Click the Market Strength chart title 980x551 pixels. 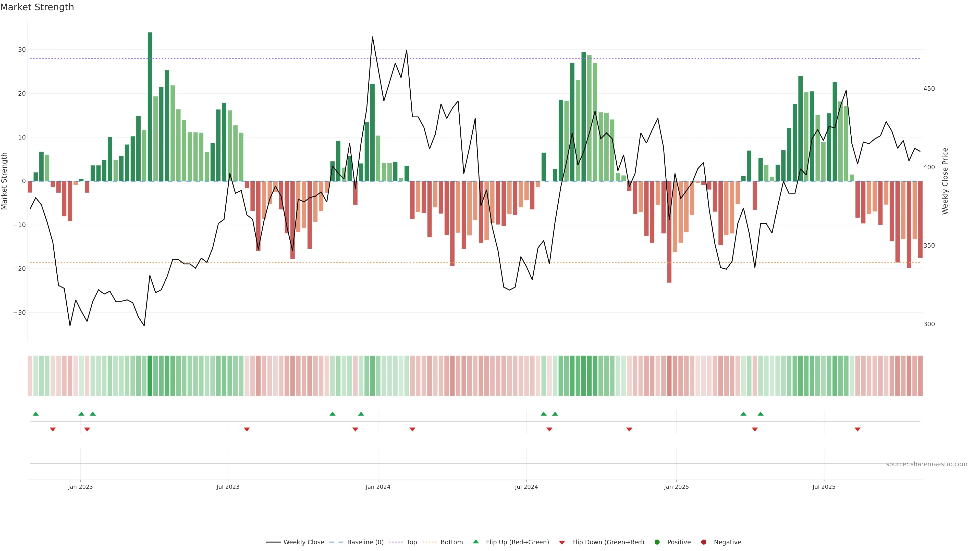(x=37, y=7)
